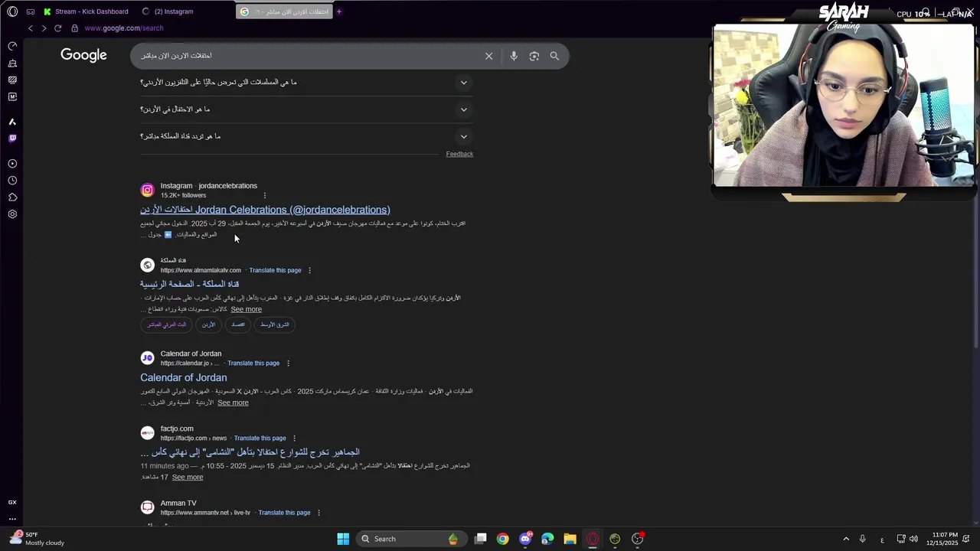Click the GX badge at sidebar bottom

coord(12,502)
